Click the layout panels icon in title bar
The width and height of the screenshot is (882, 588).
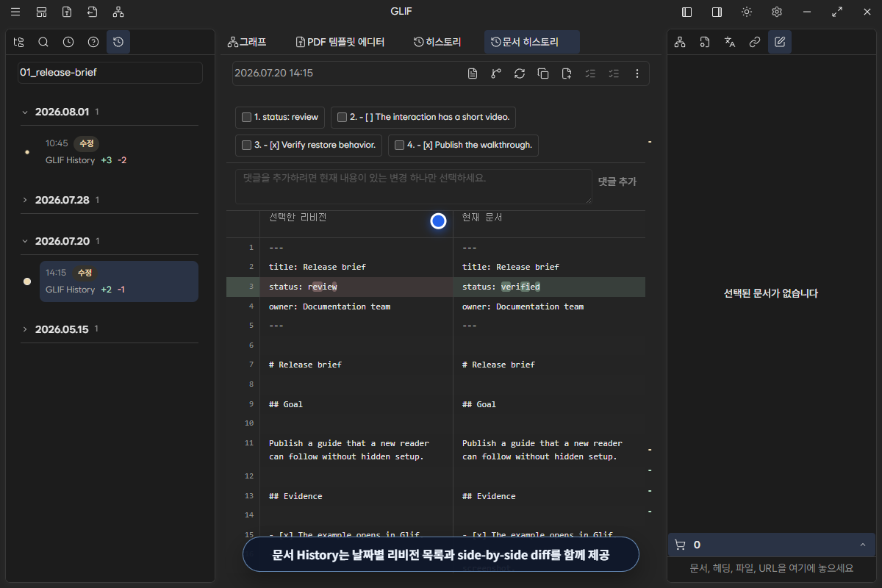(41, 12)
